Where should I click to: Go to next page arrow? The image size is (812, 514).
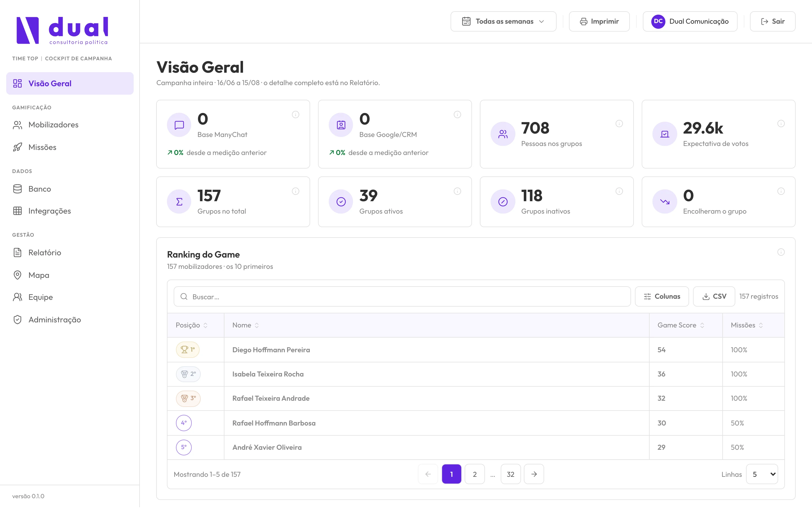tap(534, 474)
